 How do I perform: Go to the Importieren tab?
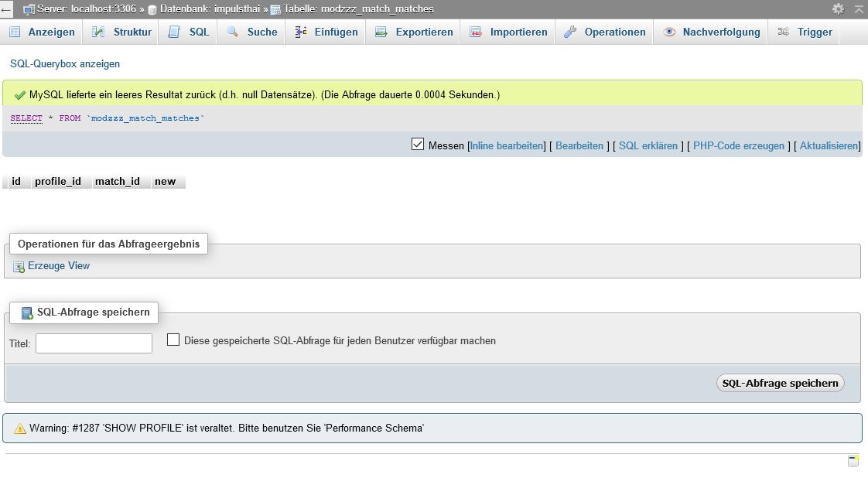[518, 32]
